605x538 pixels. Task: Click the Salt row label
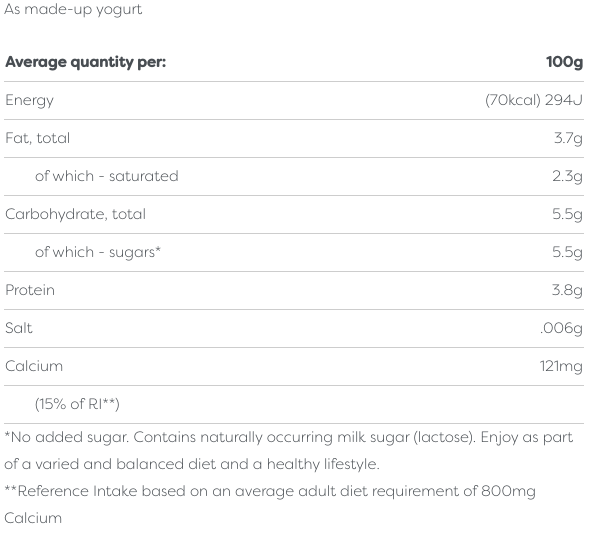(x=19, y=328)
